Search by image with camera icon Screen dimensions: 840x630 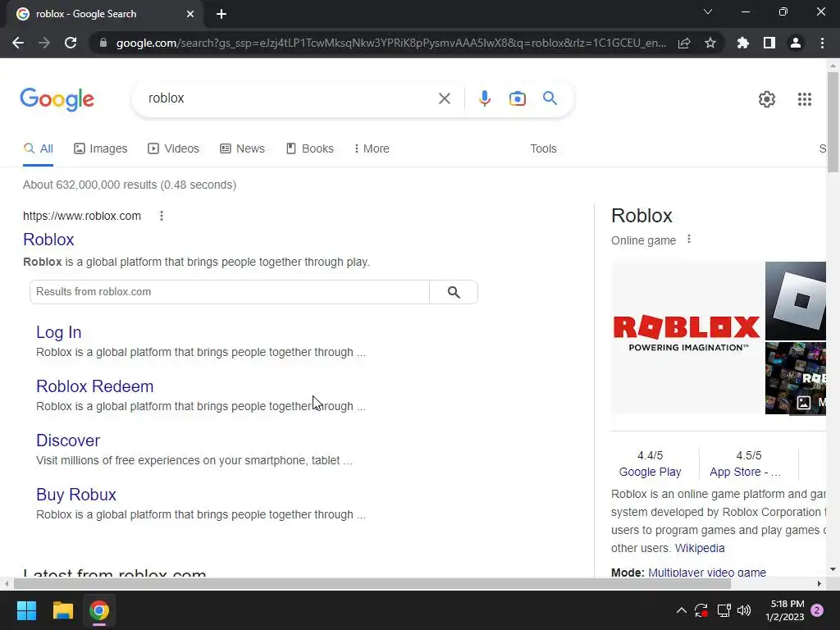point(517,98)
